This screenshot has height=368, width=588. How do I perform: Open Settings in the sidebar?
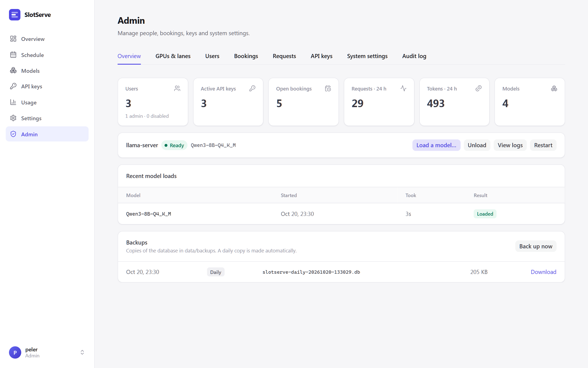[x=47, y=118]
